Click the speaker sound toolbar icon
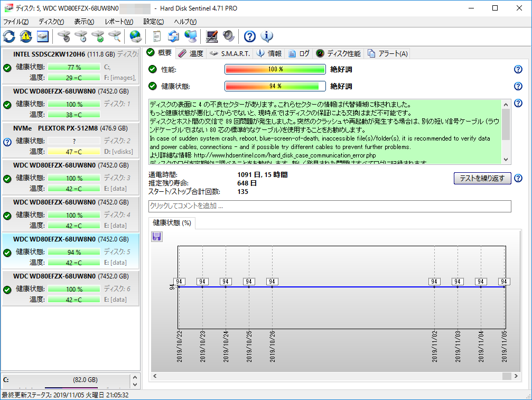The height and width of the screenshot is (400, 532). [x=229, y=36]
